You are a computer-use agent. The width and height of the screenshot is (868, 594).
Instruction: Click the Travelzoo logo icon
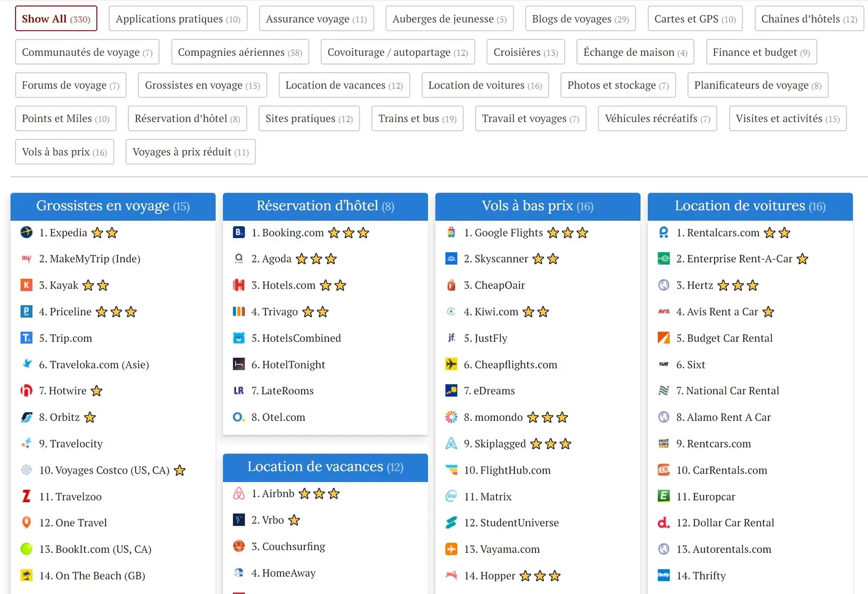pyautogui.click(x=27, y=496)
